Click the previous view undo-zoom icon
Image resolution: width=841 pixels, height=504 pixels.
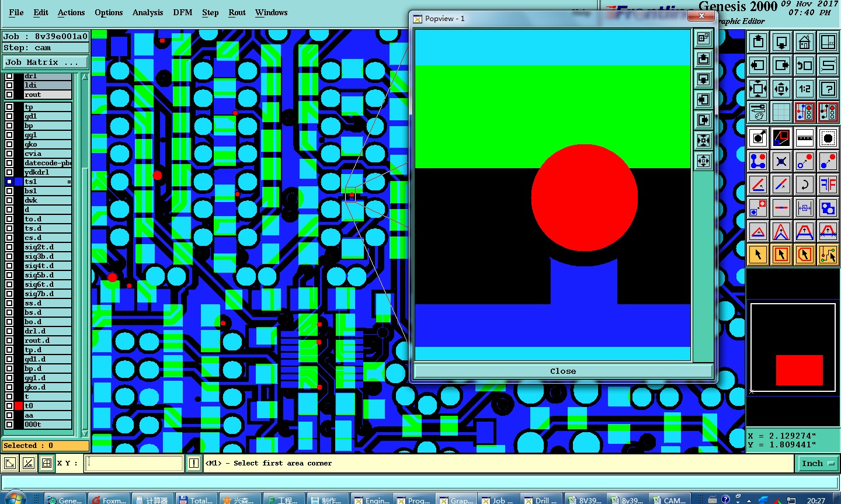pyautogui.click(x=805, y=65)
